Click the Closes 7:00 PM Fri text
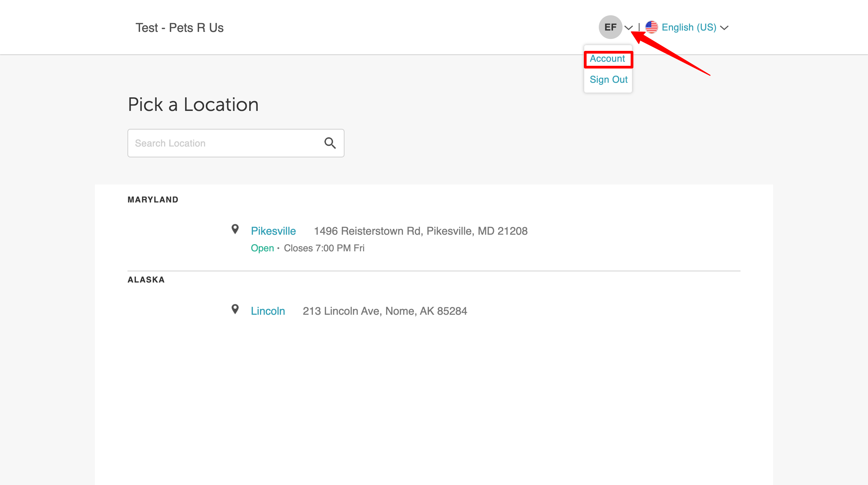The height and width of the screenshot is (485, 868). click(x=324, y=248)
